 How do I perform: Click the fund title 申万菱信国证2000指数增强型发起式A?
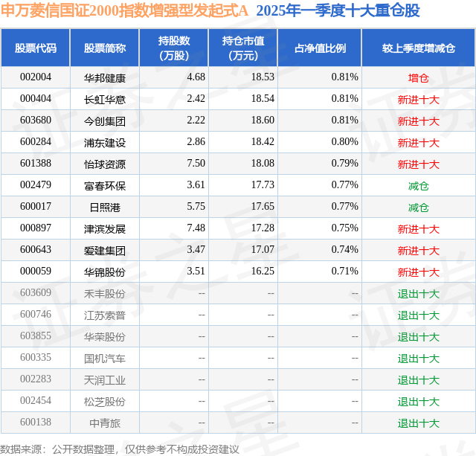(x=124, y=10)
